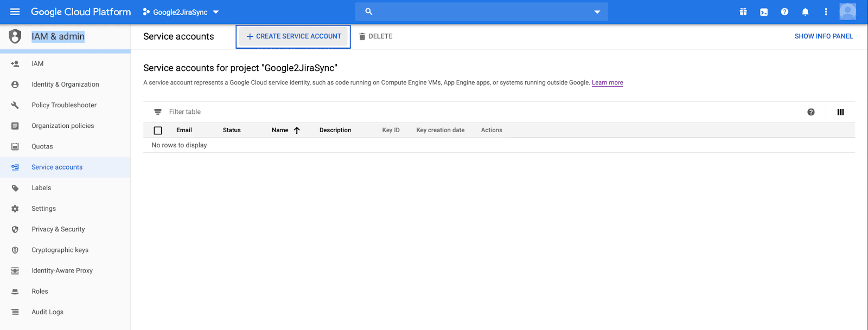The height and width of the screenshot is (330, 868).
Task: Tick the select-all rows checkbox
Action: coord(158,130)
